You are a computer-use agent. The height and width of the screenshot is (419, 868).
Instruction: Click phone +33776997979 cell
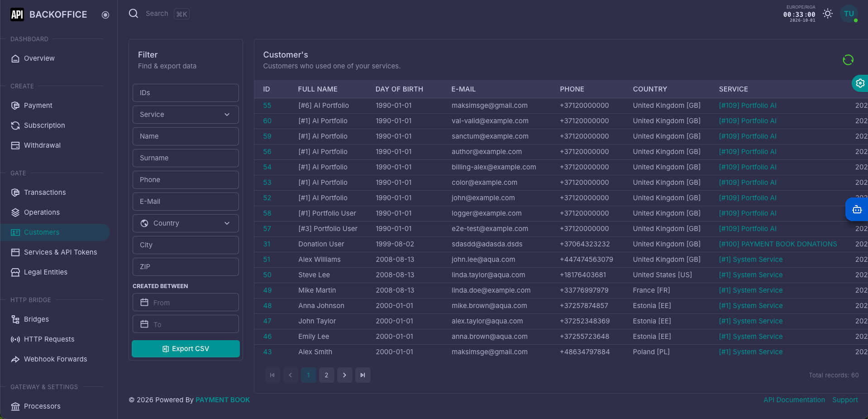(584, 290)
